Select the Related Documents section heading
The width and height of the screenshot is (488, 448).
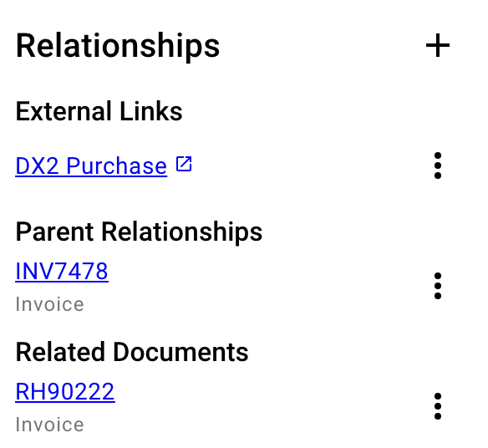tap(132, 352)
